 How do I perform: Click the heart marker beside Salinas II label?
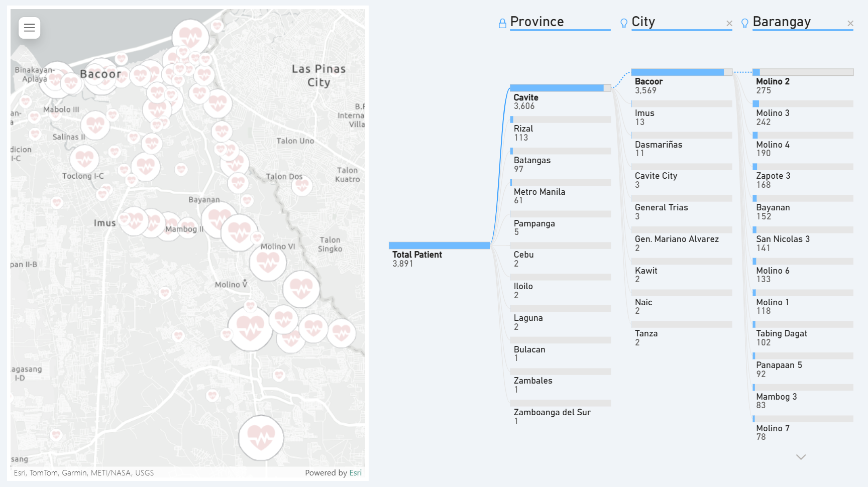pyautogui.click(x=95, y=125)
